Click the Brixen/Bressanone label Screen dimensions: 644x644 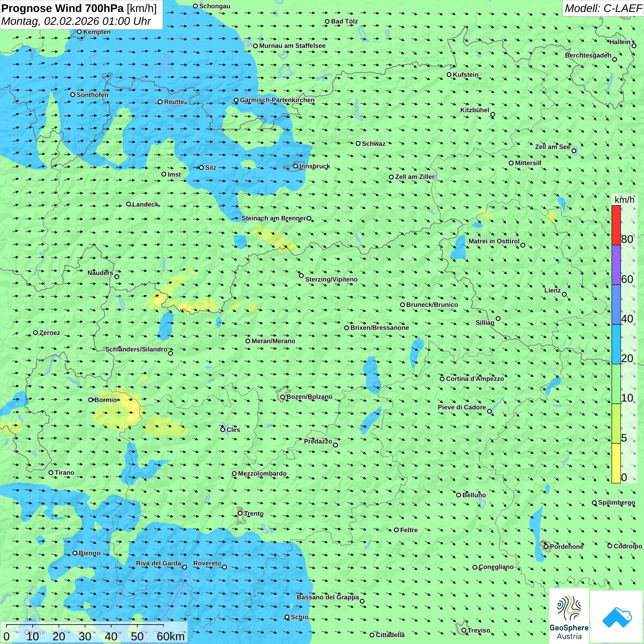point(379,328)
